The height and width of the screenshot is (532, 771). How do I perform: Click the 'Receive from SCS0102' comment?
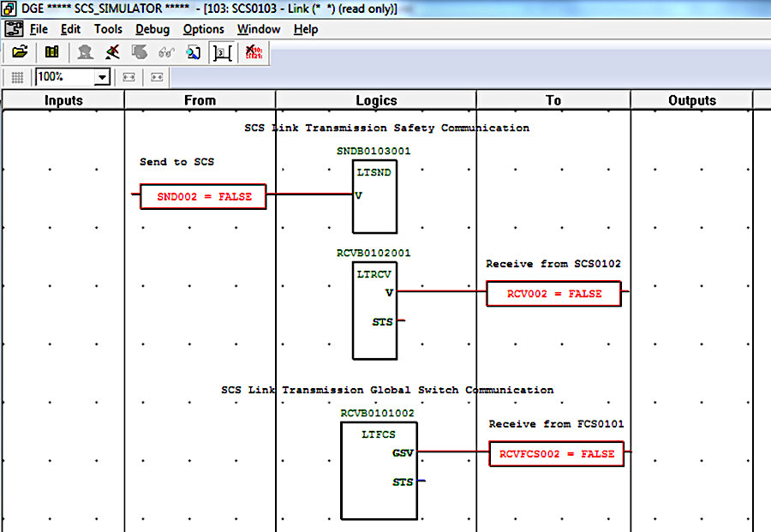553,264
